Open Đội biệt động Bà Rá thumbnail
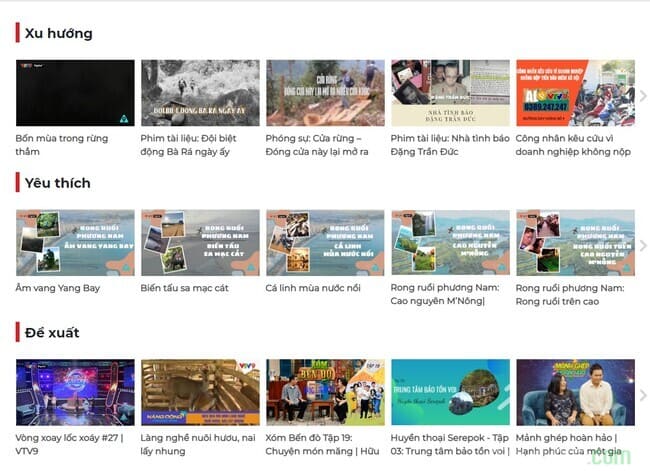This screenshot has width=650, height=471. pos(200,93)
